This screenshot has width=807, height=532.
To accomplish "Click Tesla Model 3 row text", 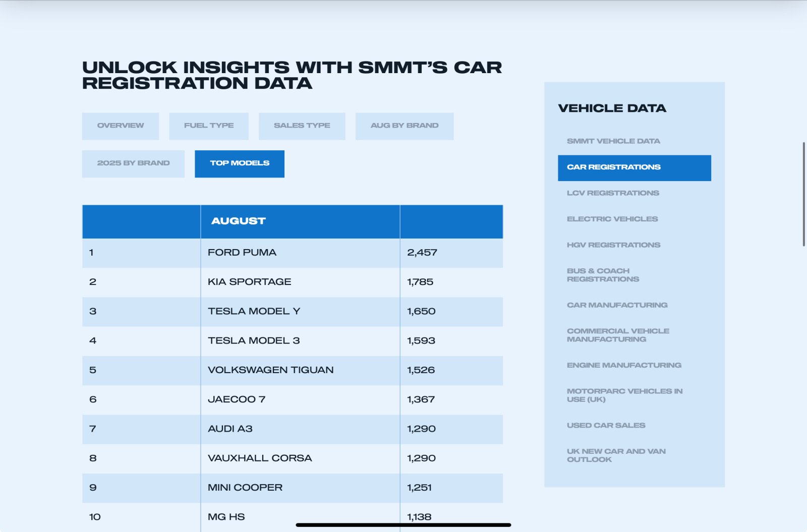I will (x=254, y=341).
